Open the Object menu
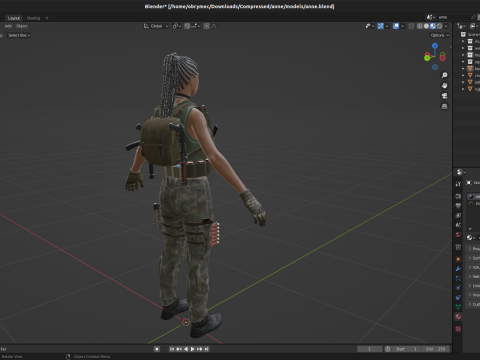 pyautogui.click(x=22, y=26)
